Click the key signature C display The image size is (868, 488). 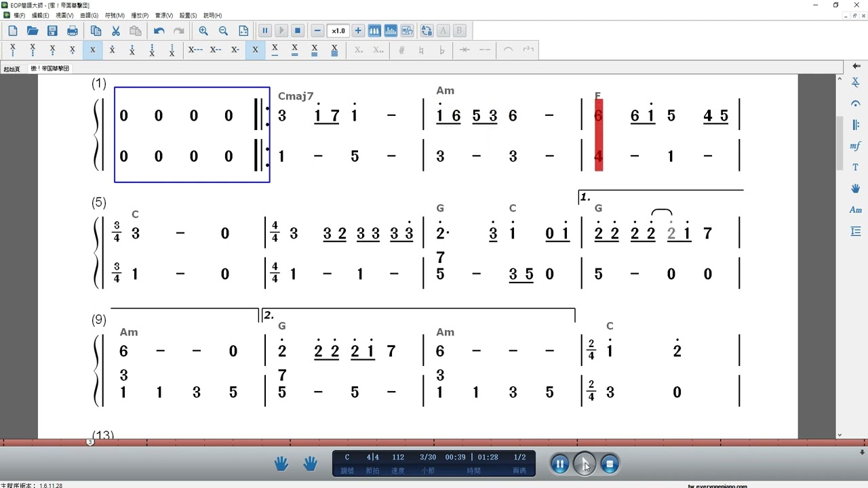point(347,457)
